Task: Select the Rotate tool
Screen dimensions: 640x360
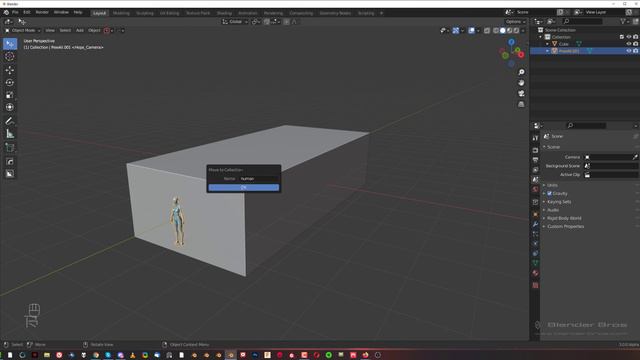Action: pos(10,82)
